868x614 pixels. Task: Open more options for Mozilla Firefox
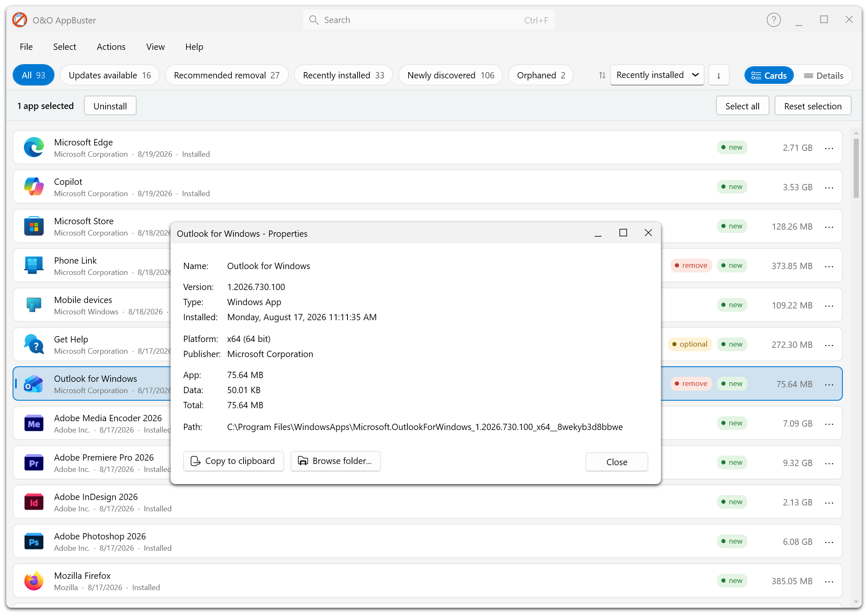[x=829, y=581]
